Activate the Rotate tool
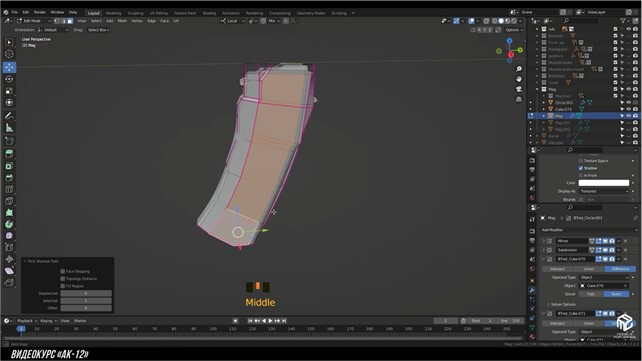Screen dimensions: 642x361 pyautogui.click(x=9, y=79)
